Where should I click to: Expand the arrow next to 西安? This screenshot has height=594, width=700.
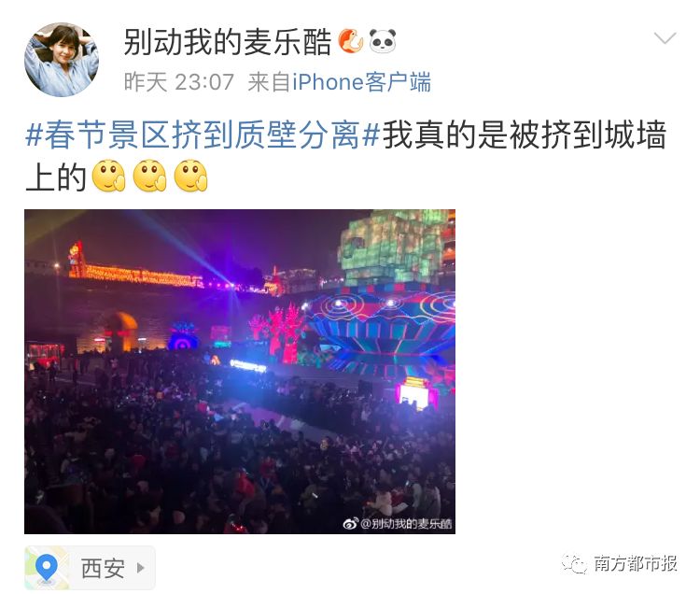(141, 568)
